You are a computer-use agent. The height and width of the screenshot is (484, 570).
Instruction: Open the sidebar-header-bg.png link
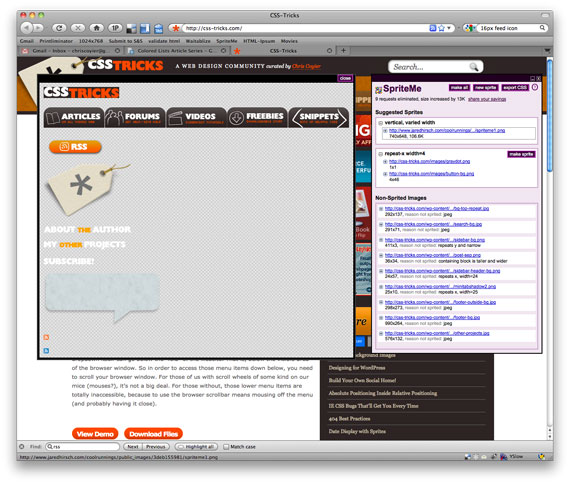pyautogui.click(x=442, y=271)
